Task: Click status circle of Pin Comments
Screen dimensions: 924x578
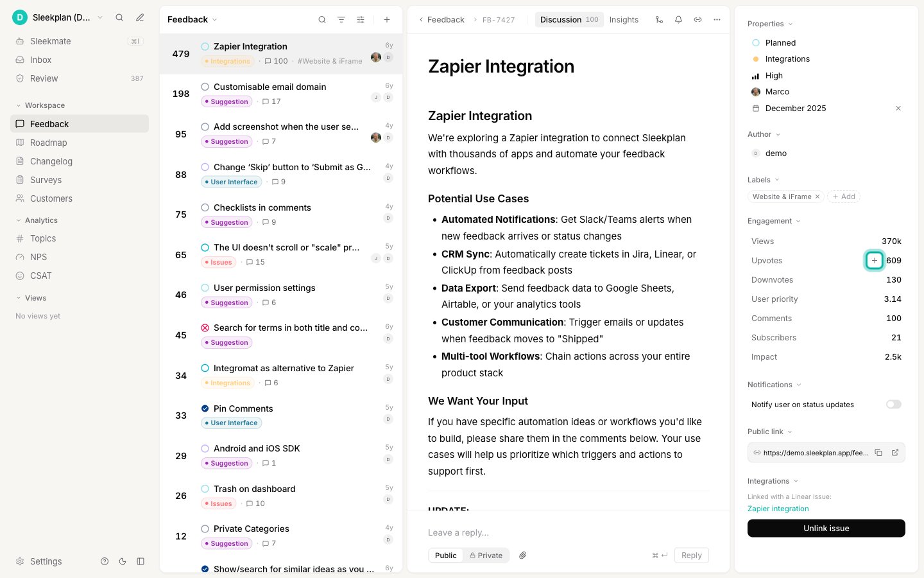Action: (x=205, y=408)
